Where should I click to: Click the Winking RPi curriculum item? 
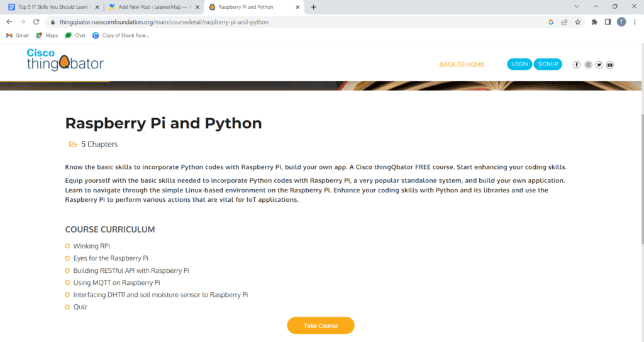click(92, 246)
